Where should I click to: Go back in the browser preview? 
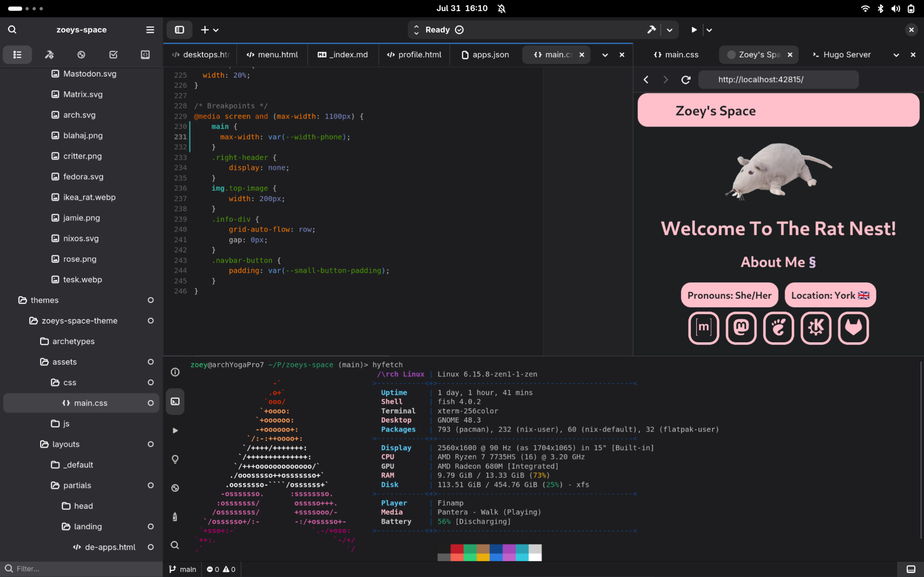(646, 80)
